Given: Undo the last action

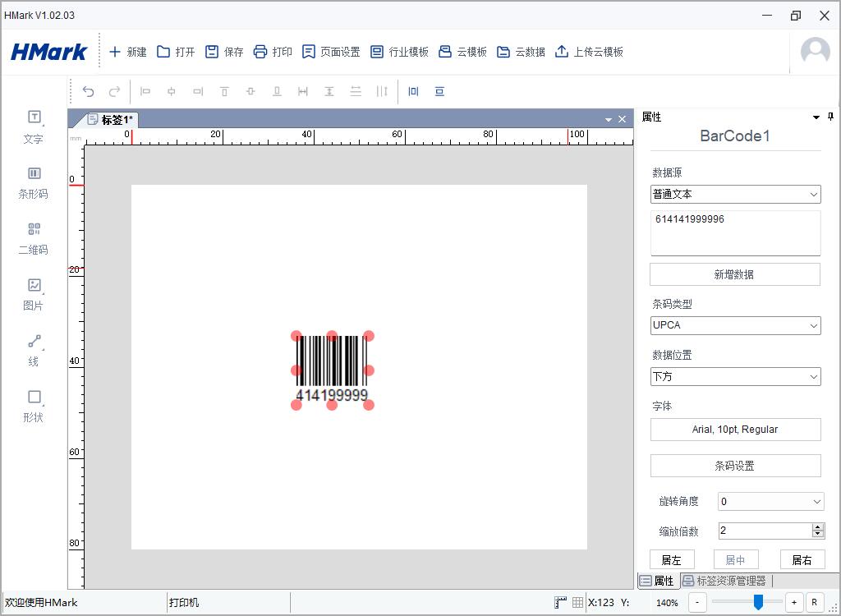Looking at the screenshot, I should (88, 91).
